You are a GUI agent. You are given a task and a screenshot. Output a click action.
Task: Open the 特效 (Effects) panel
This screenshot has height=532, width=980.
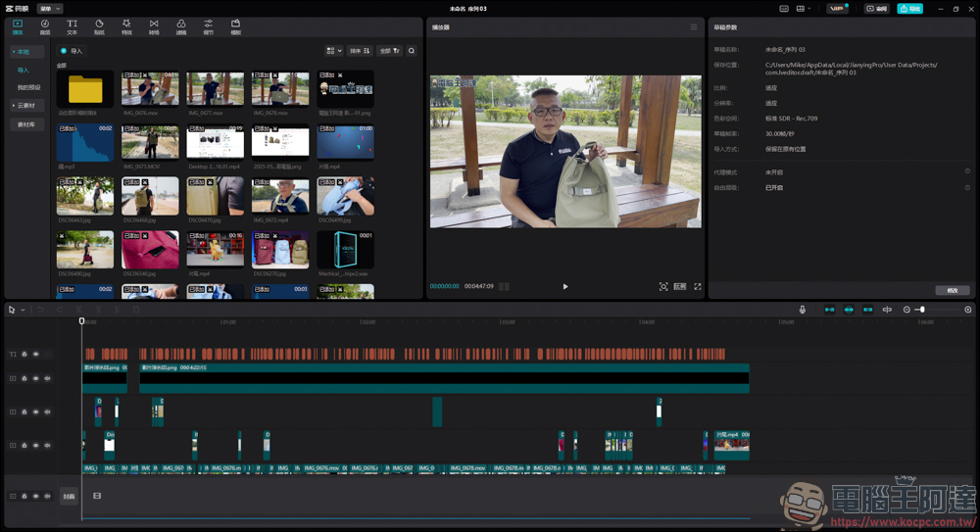(126, 25)
